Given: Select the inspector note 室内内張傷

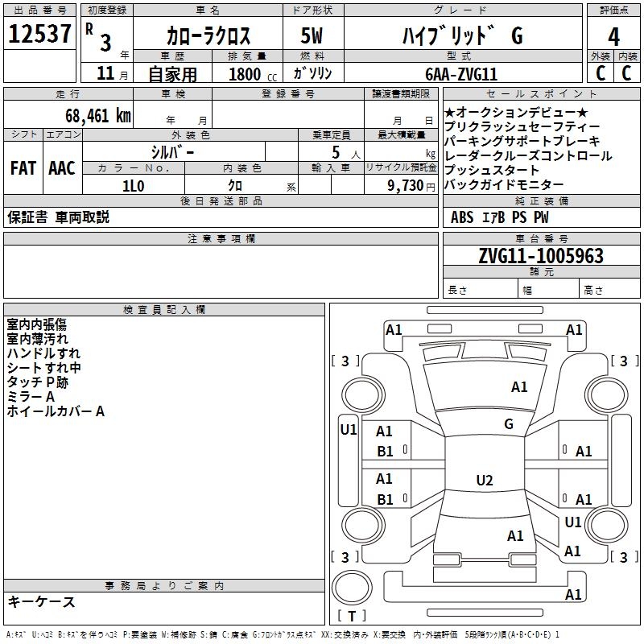Looking at the screenshot, I should (36, 324).
